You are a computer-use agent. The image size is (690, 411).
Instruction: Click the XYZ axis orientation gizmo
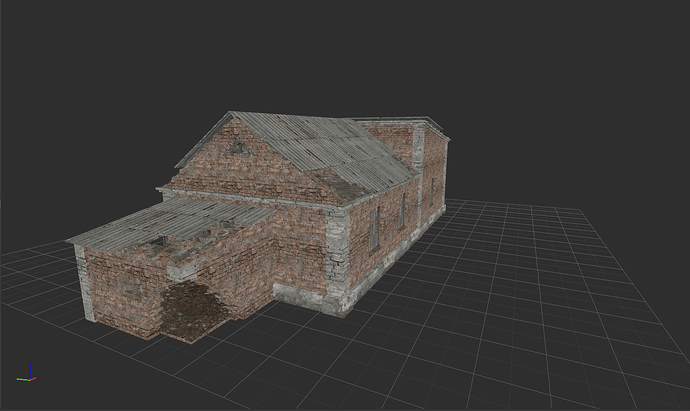pos(28,374)
